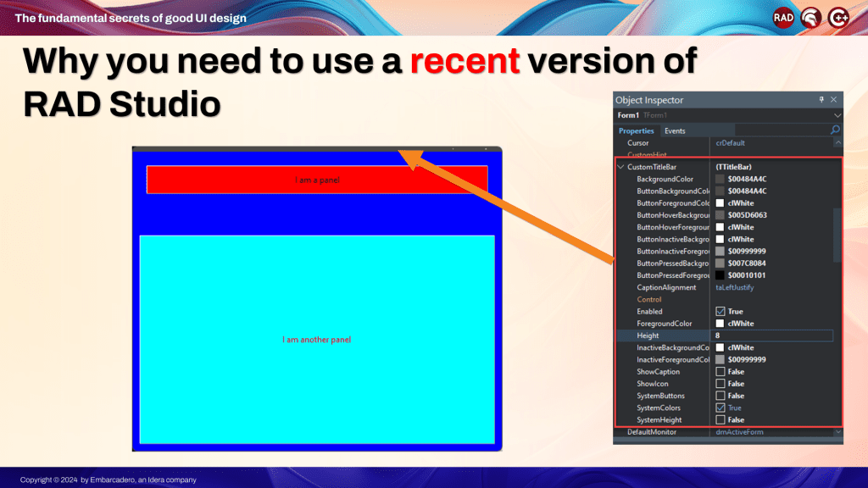Enable the ShowIcon checkbox
Viewport: 868px width, 488px height.
pyautogui.click(x=721, y=384)
